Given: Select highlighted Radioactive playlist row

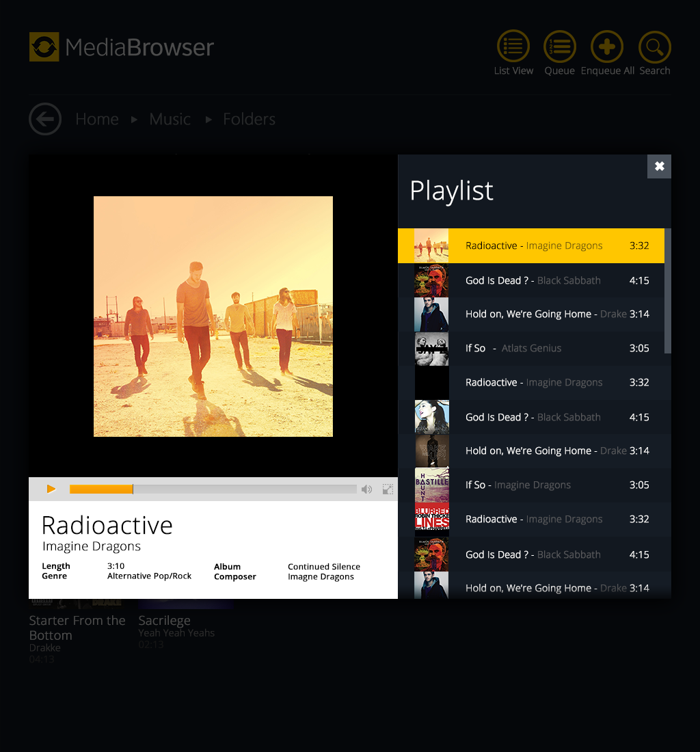Looking at the screenshot, I should pyautogui.click(x=531, y=245).
